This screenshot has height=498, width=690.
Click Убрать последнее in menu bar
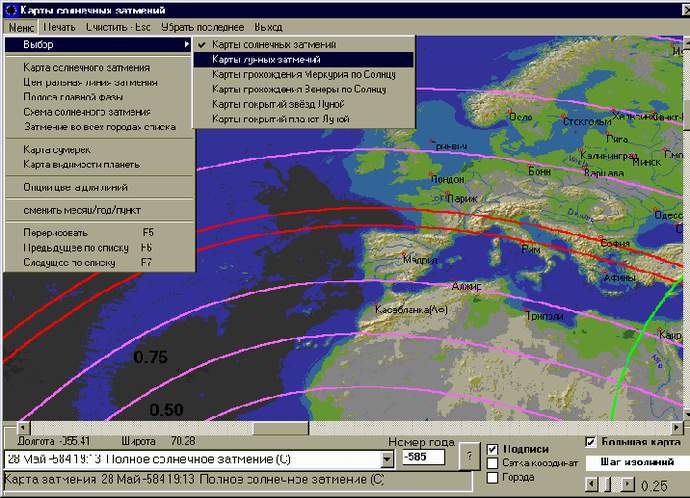tap(202, 27)
